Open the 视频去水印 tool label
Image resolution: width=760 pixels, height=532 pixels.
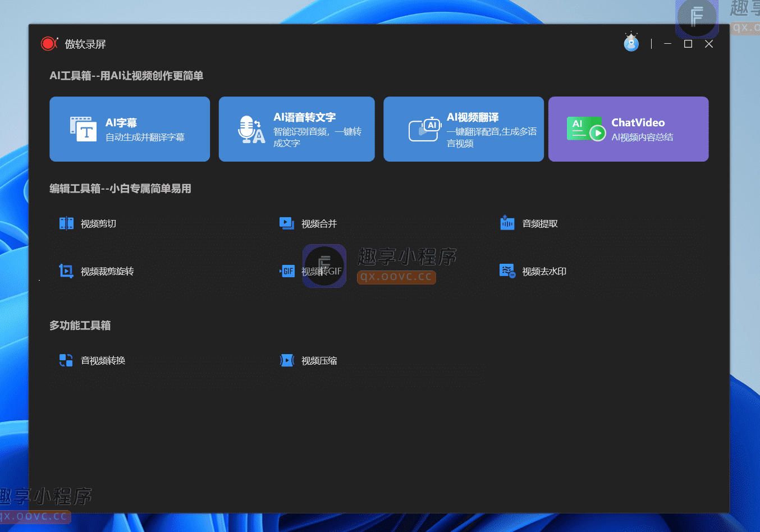coord(544,272)
